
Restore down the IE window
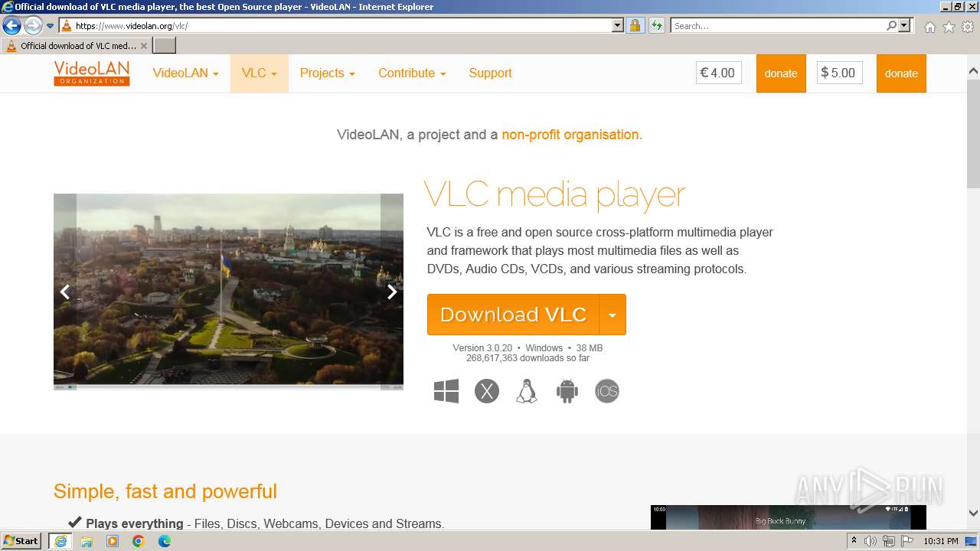click(958, 7)
